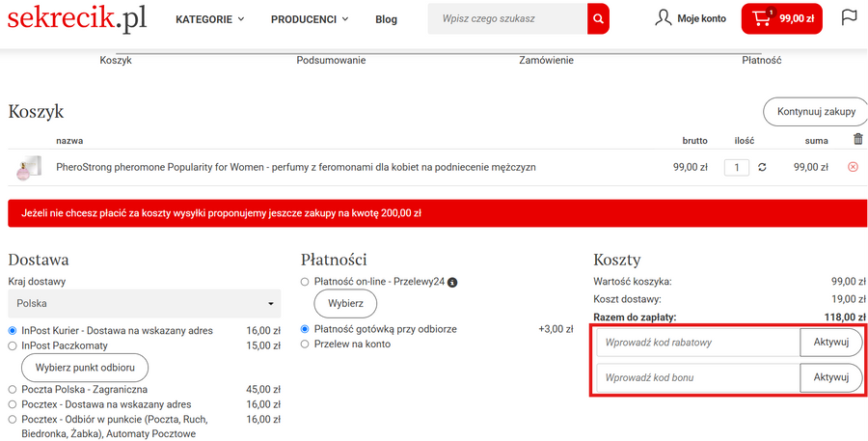Select Płatność on-line Przelewy24 option
This screenshot has height=441, width=868.
point(306,282)
